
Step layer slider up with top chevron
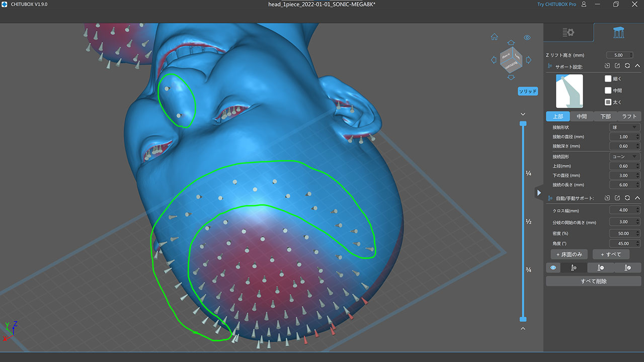pos(523,114)
